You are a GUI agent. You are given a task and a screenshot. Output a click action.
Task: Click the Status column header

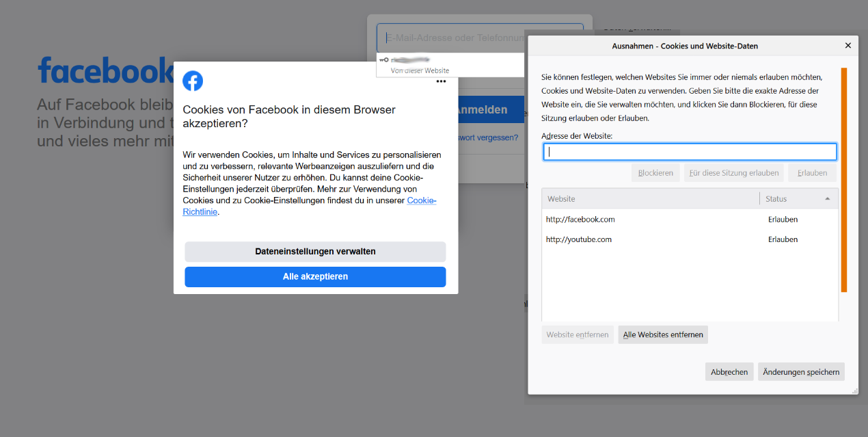click(799, 199)
